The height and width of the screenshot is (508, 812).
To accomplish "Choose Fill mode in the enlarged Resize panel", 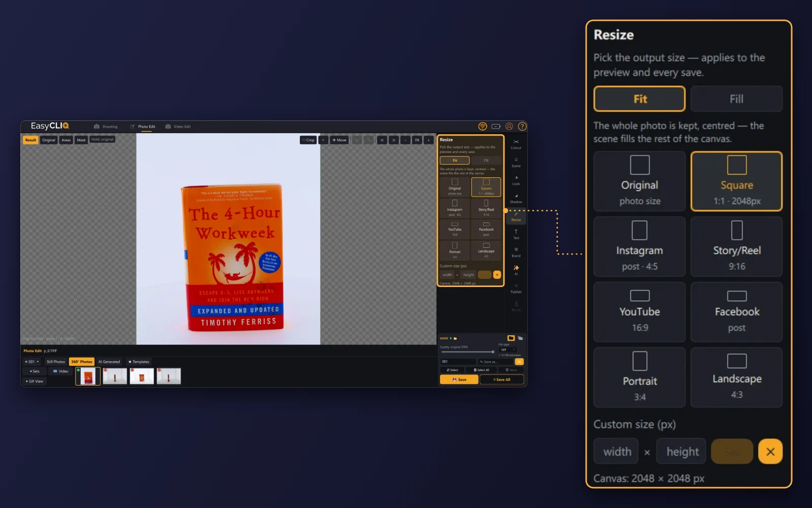I will pos(736,99).
